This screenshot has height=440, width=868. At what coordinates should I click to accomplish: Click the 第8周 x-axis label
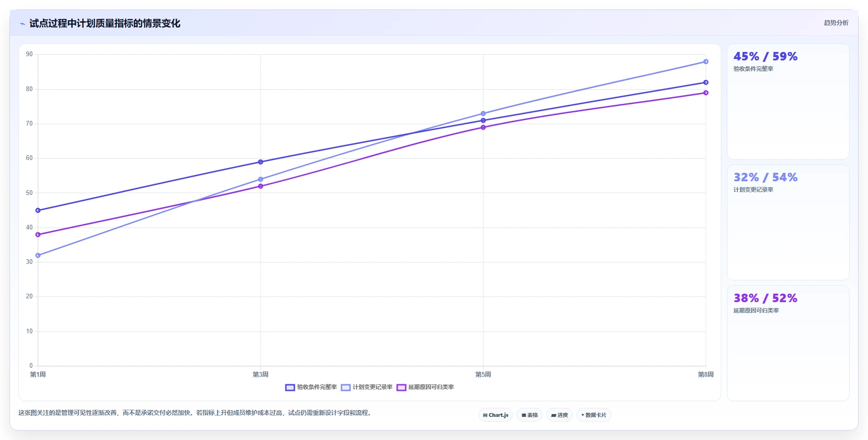(706, 374)
